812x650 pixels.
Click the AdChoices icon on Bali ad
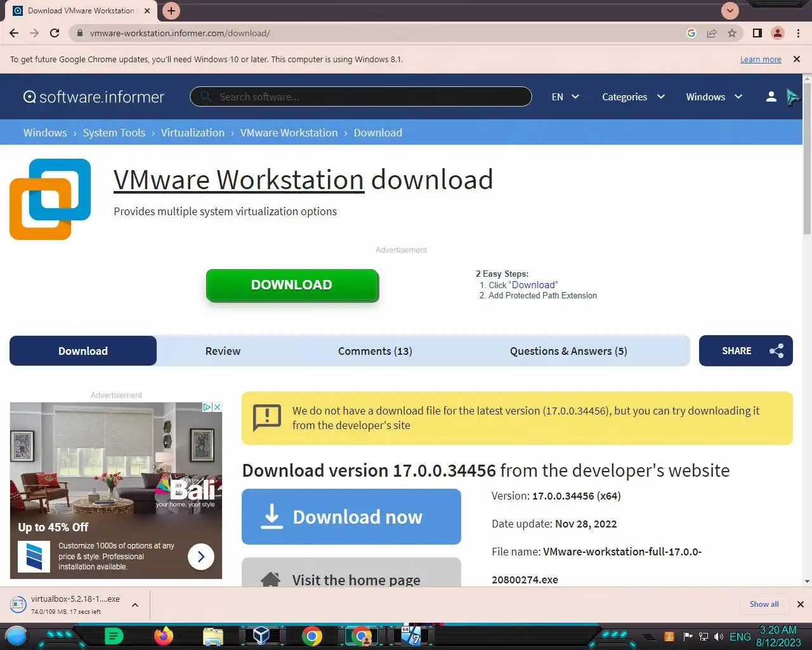coord(207,408)
